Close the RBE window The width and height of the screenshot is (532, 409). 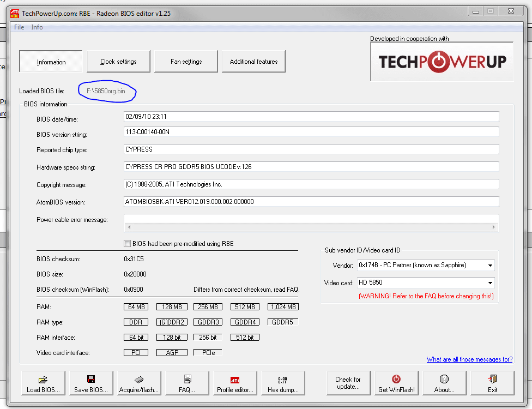[511, 11]
